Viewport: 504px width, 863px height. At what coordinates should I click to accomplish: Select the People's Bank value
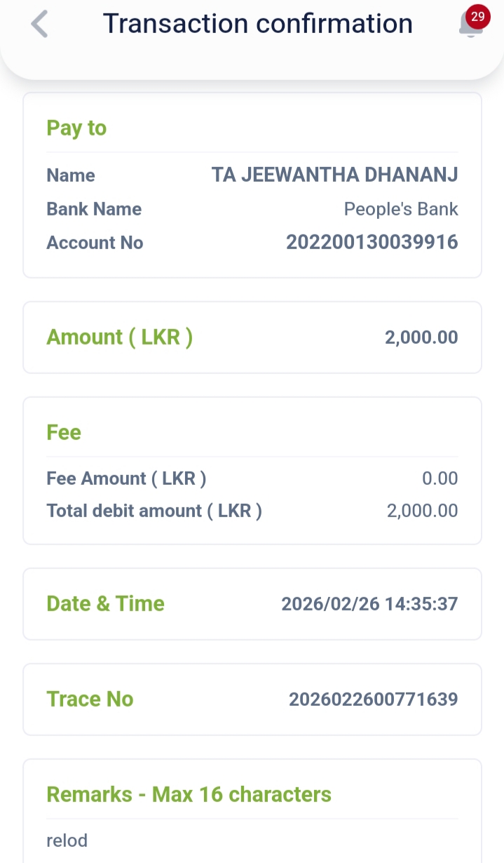(400, 209)
